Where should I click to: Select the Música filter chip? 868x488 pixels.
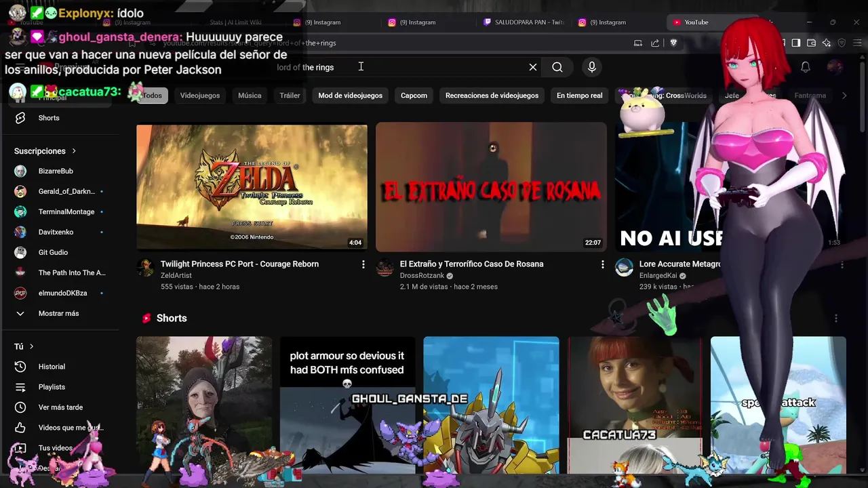[x=250, y=96]
